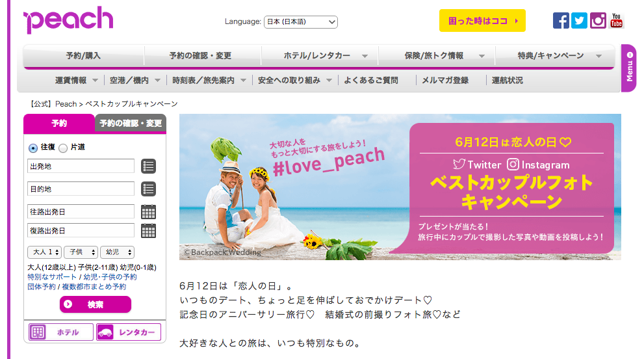Switch to 予約の確認・変更 tab in booking panel
Viewport: 644px width, 359px height.
click(131, 123)
